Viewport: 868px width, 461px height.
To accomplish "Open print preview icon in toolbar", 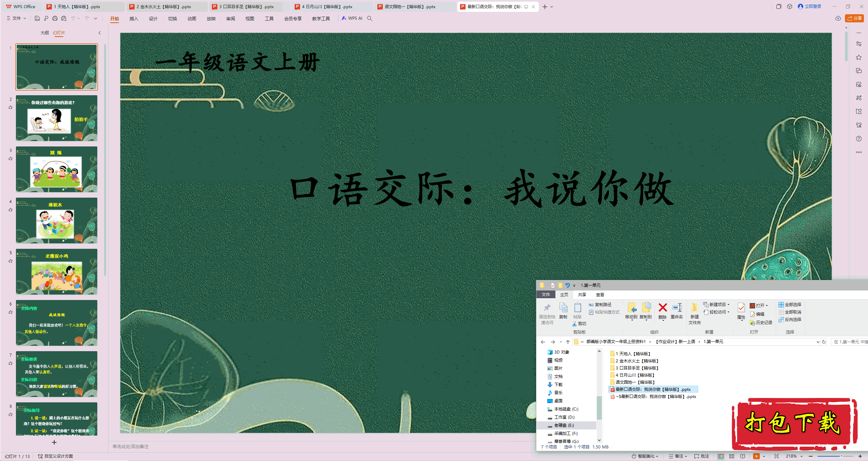I will (x=64, y=18).
